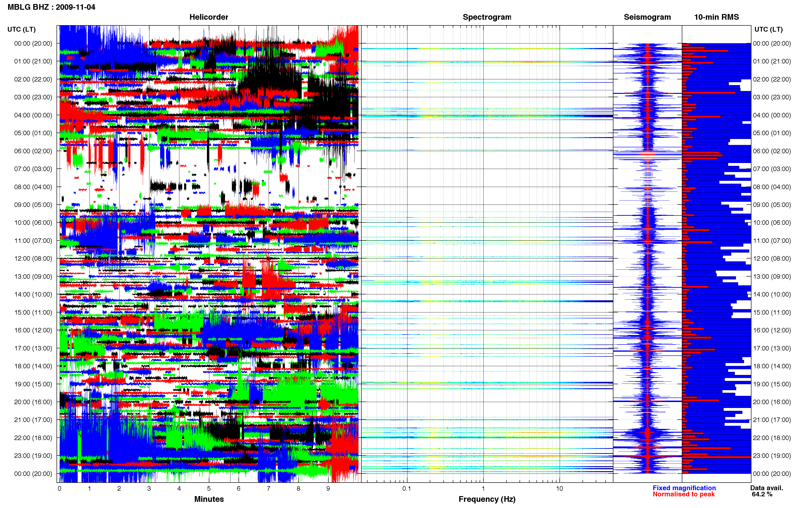Click right-axis time label '12:00 (08:00)'

[772, 259]
